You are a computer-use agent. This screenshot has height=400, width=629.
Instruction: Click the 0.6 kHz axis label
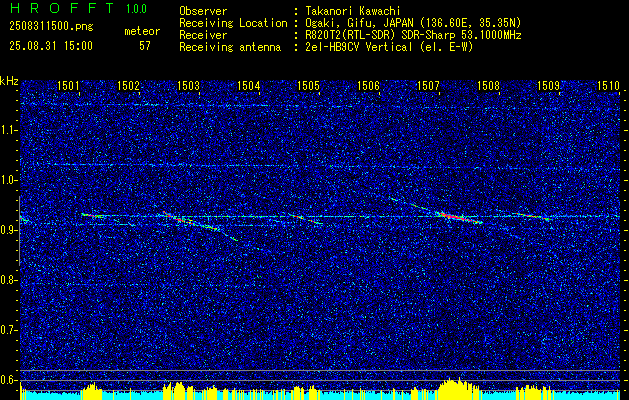8,380
